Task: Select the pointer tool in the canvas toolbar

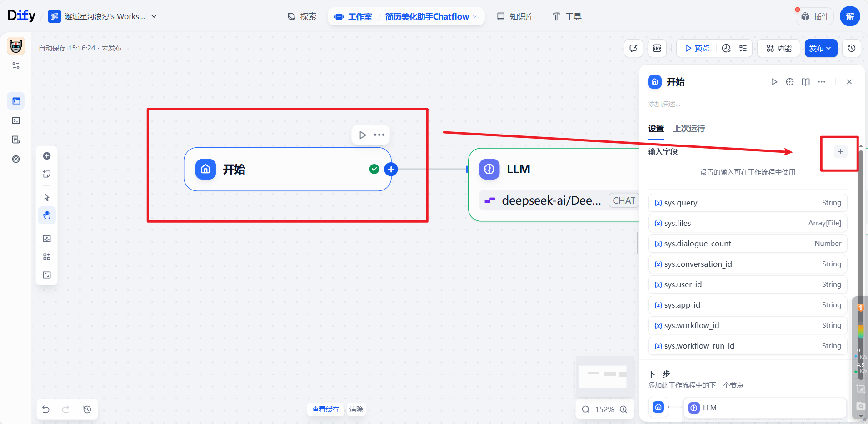Action: [46, 197]
